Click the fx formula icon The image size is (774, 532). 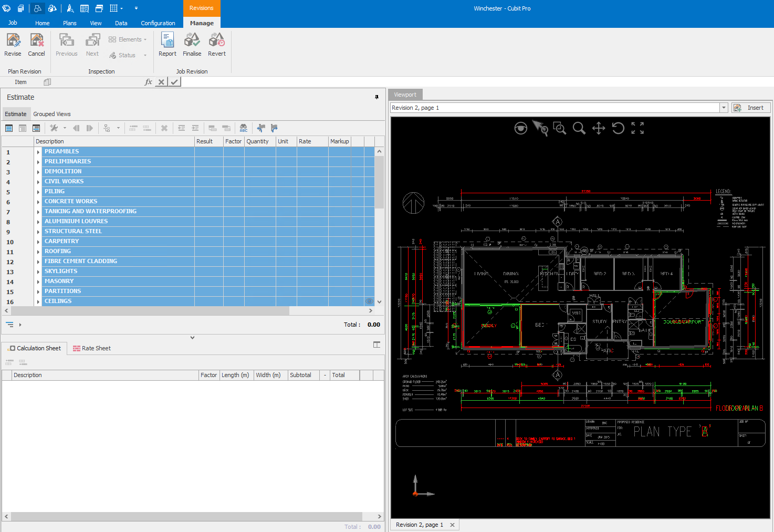149,82
